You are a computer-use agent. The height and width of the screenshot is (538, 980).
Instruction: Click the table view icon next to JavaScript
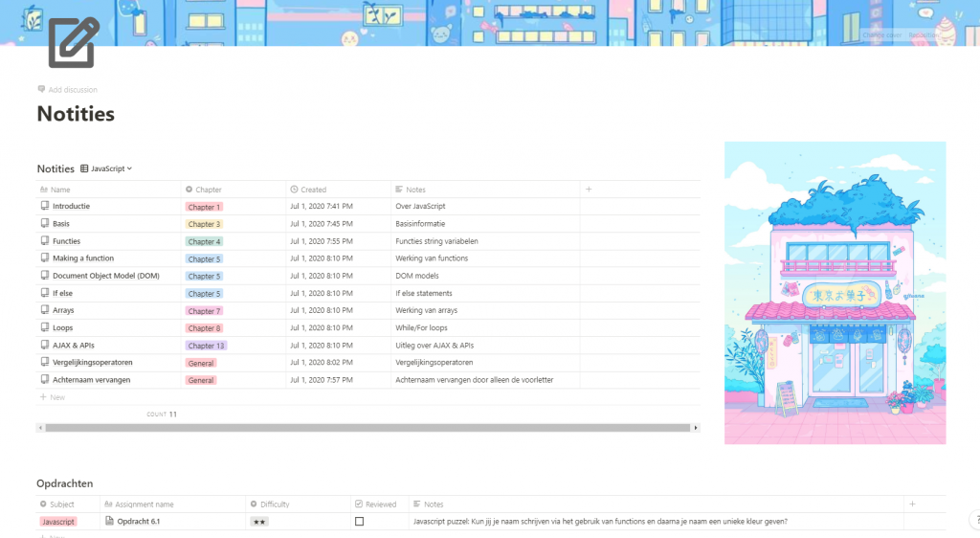[x=84, y=168]
